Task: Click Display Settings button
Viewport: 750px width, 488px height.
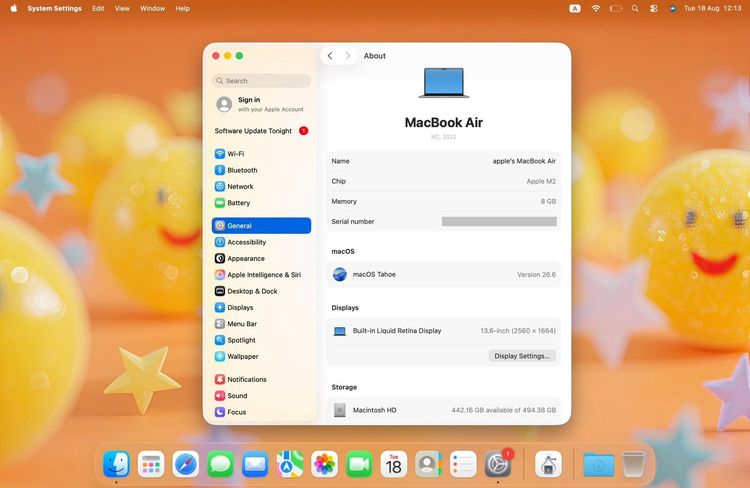Action: pyautogui.click(x=522, y=356)
